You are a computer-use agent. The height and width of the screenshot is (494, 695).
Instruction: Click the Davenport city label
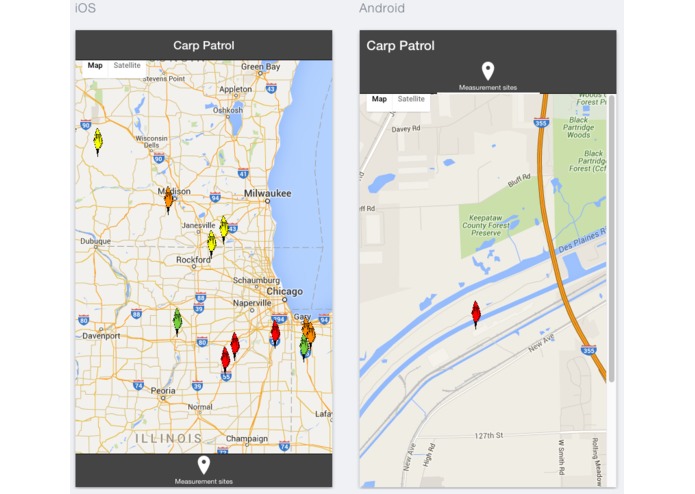101,336
